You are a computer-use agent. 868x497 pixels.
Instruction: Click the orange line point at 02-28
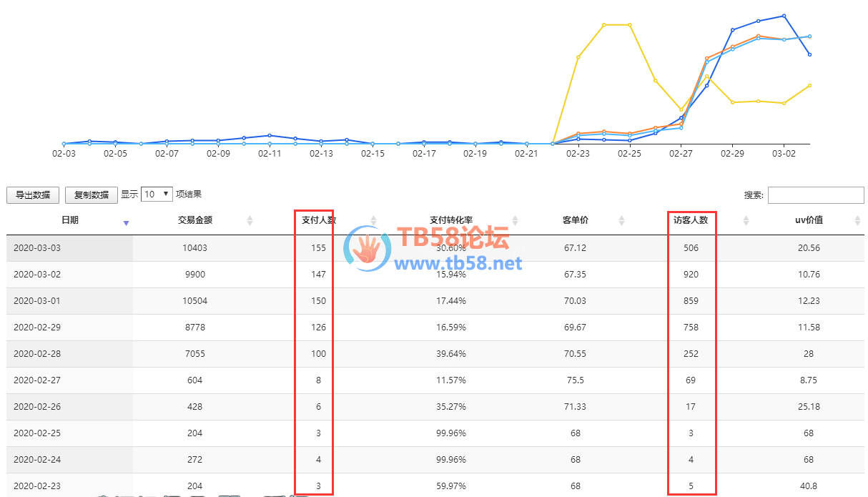click(706, 59)
